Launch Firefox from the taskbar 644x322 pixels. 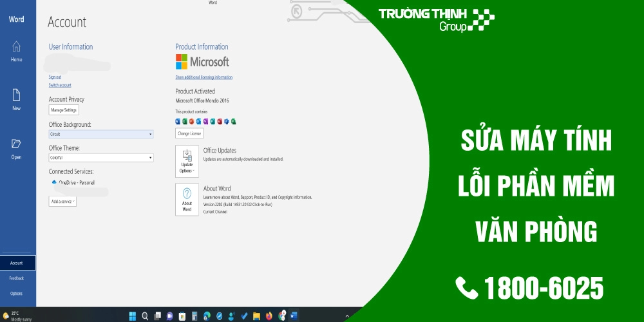(269, 316)
